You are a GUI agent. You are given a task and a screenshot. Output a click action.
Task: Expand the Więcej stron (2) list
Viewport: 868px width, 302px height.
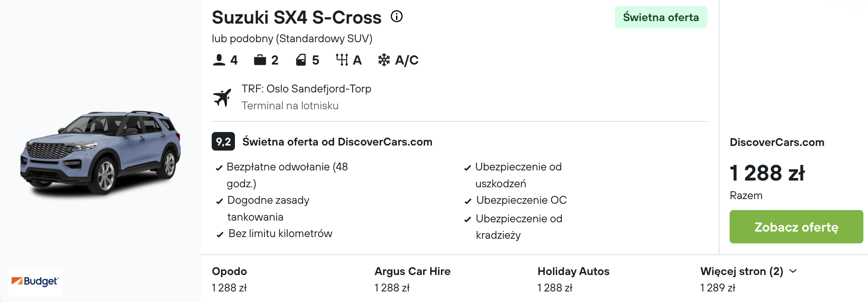[741, 271]
